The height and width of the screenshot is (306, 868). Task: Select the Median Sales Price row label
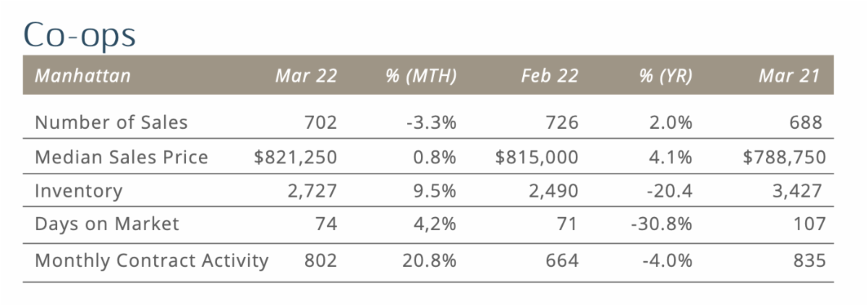tap(122, 156)
